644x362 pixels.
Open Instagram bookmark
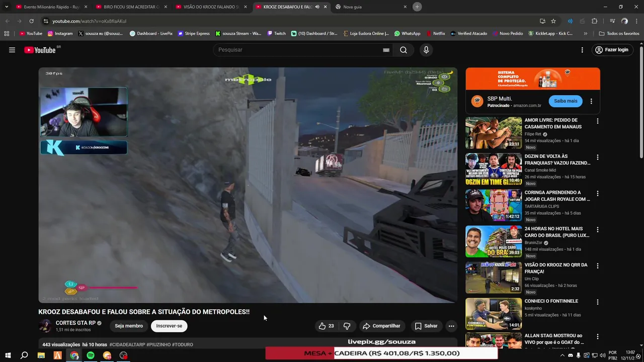pyautogui.click(x=60, y=34)
